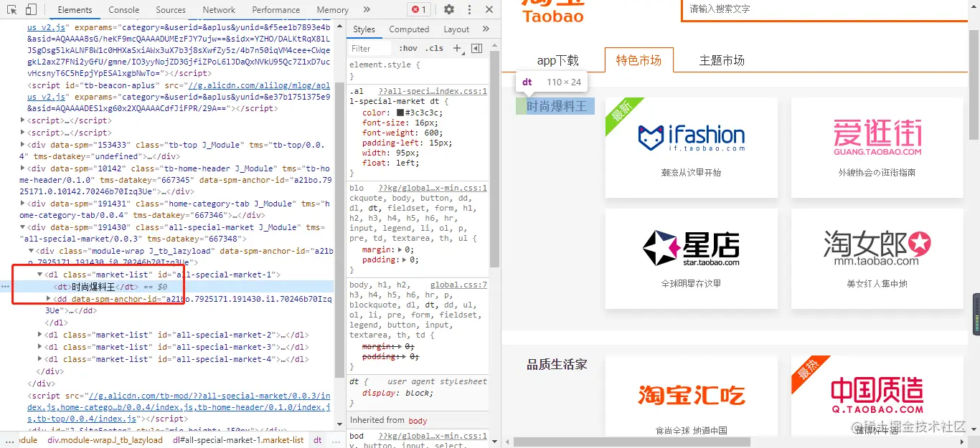Open the 淘女郎 mm.taobao.com card
Image resolution: width=980 pixels, height=448 pixels.
coord(877,259)
